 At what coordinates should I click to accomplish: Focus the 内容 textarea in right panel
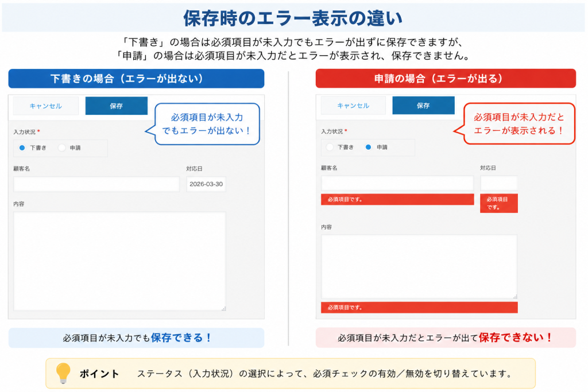(x=419, y=267)
